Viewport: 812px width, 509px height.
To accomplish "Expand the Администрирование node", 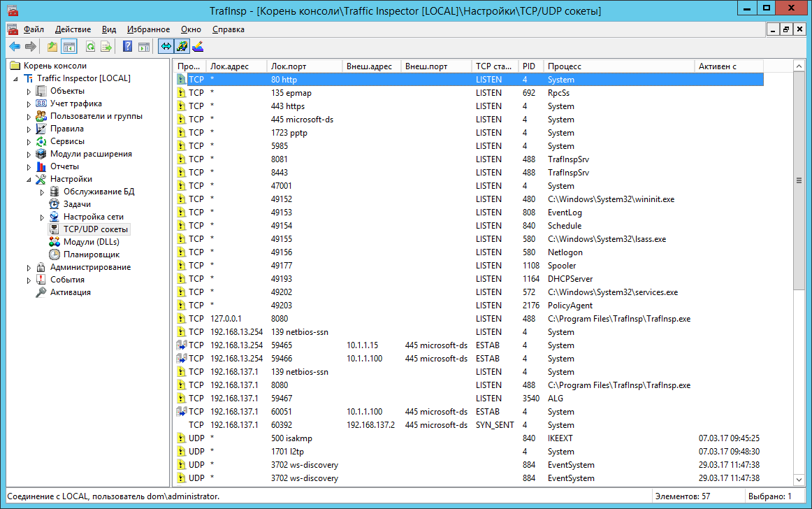I will (29, 268).
